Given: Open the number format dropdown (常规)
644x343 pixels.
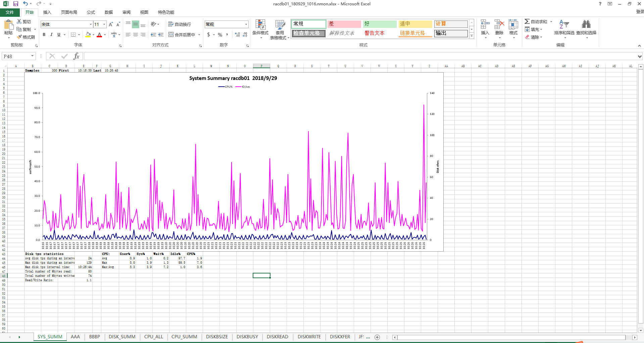Looking at the screenshot, I should (x=246, y=24).
